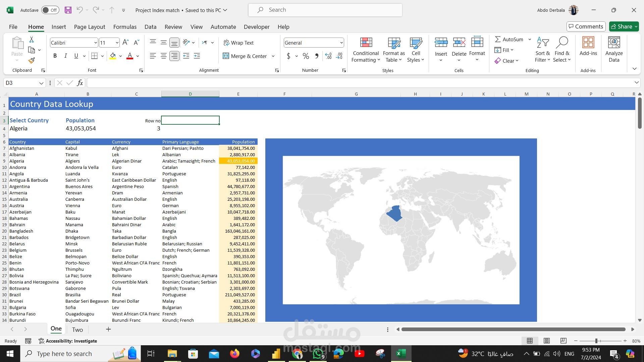Image resolution: width=644 pixels, height=362 pixels.
Task: Select the Format Painter tool
Action: [31, 61]
